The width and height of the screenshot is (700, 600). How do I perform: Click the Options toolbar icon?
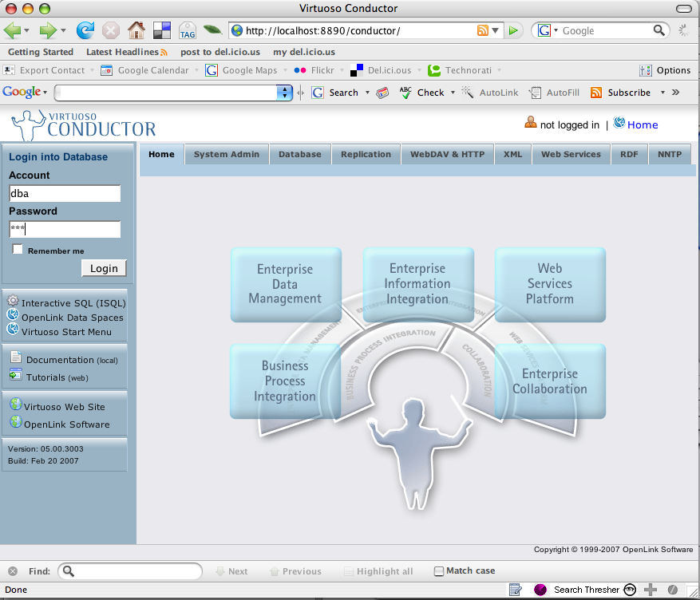point(645,70)
